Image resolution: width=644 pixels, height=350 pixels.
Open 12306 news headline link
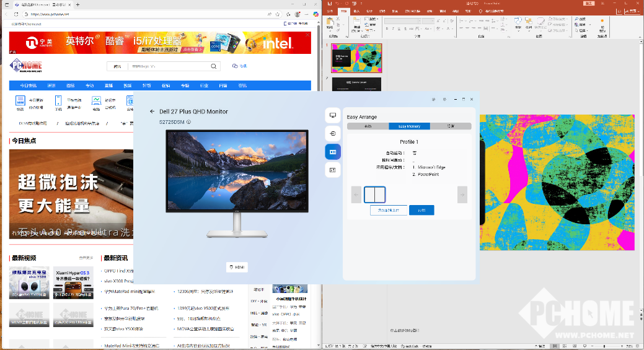click(205, 292)
